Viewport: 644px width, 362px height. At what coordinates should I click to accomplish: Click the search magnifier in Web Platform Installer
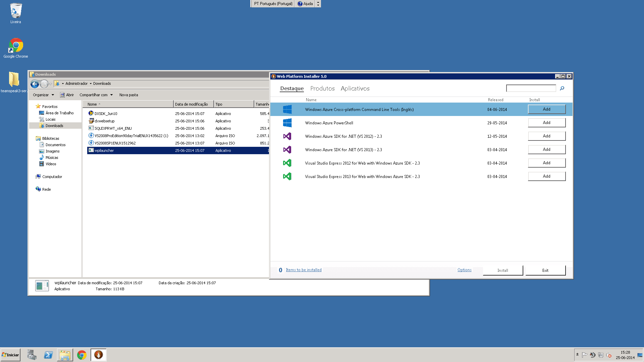(562, 88)
